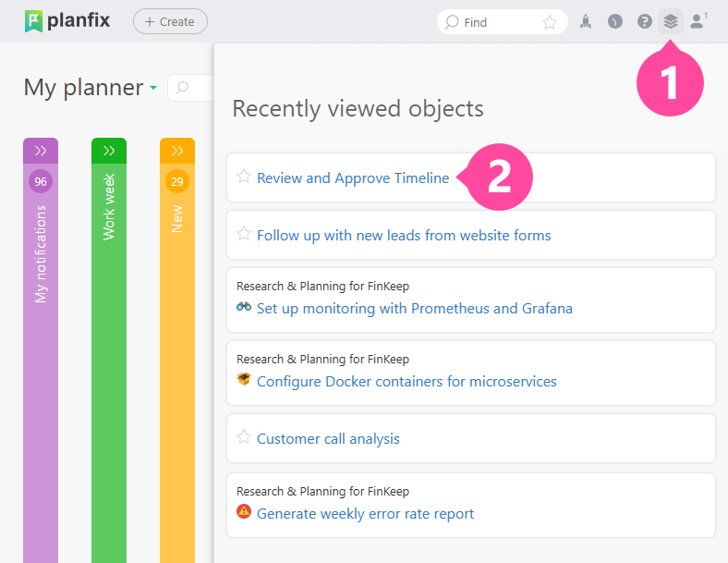Star the Review and Approve Timeline item
Screen dimensions: 728x563
[x=244, y=177]
